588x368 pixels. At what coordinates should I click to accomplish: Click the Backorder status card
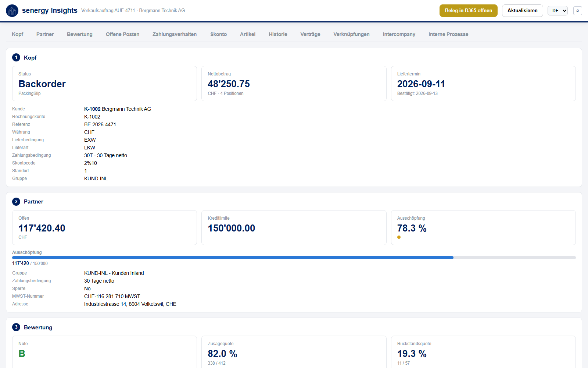(105, 84)
